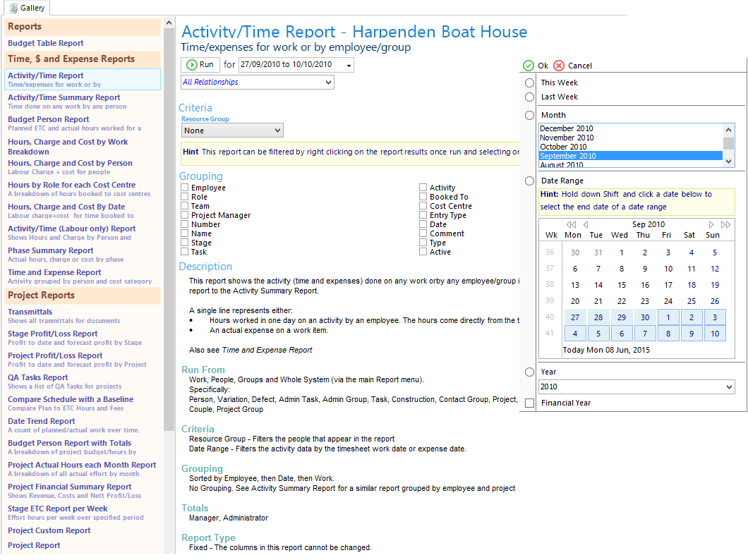Click the reports list scroll up arrow
748x560 pixels.
pyautogui.click(x=169, y=23)
